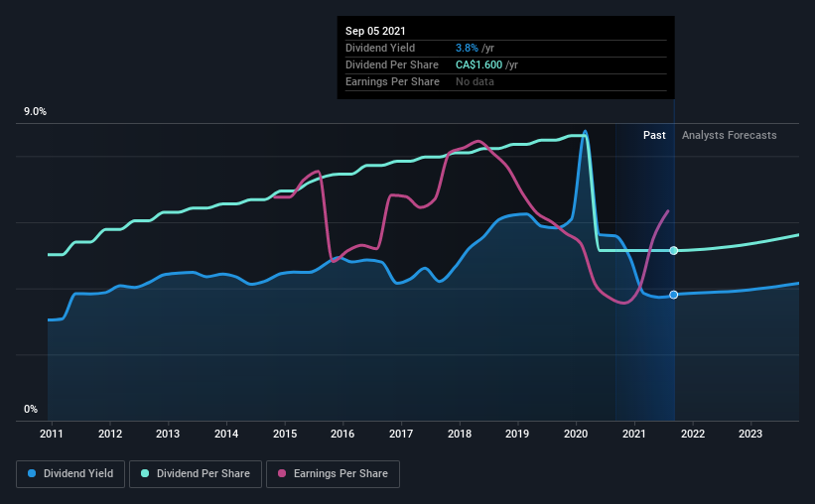Viewport: 815px width, 504px height.
Task: Click the Analysts Forecasts label
Action: (x=730, y=135)
